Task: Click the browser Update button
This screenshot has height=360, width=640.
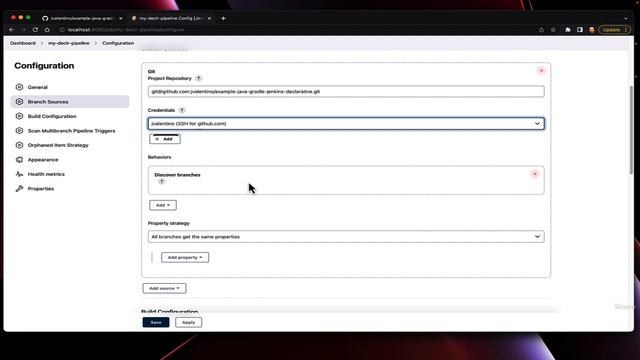Action: 614,30
